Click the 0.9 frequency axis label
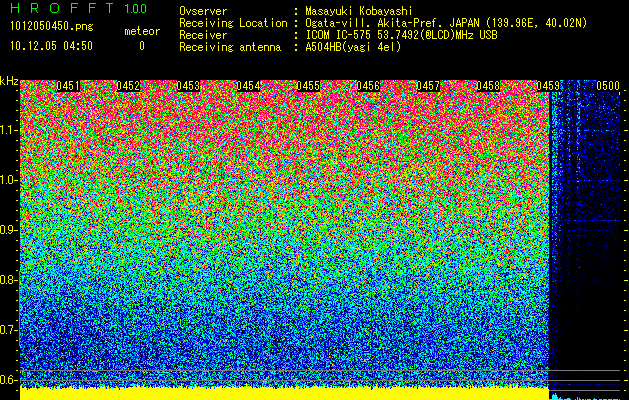The width and height of the screenshot is (629, 400). click(x=8, y=230)
